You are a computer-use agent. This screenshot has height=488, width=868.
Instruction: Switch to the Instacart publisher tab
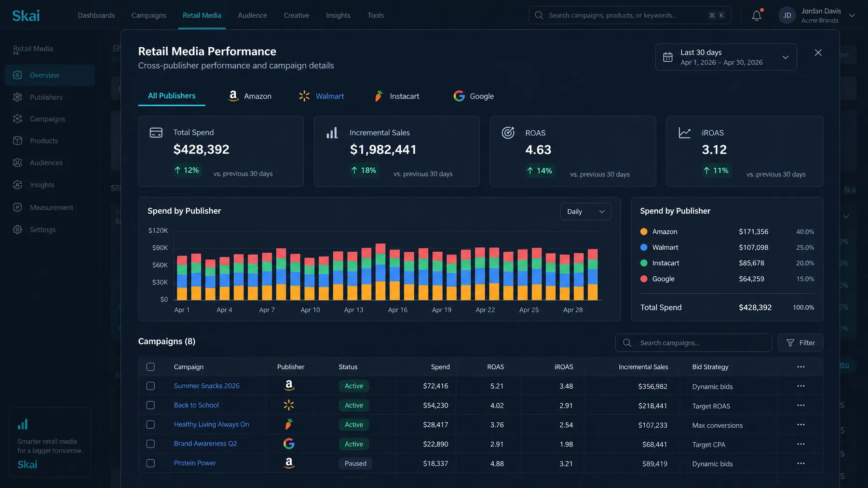coord(396,96)
